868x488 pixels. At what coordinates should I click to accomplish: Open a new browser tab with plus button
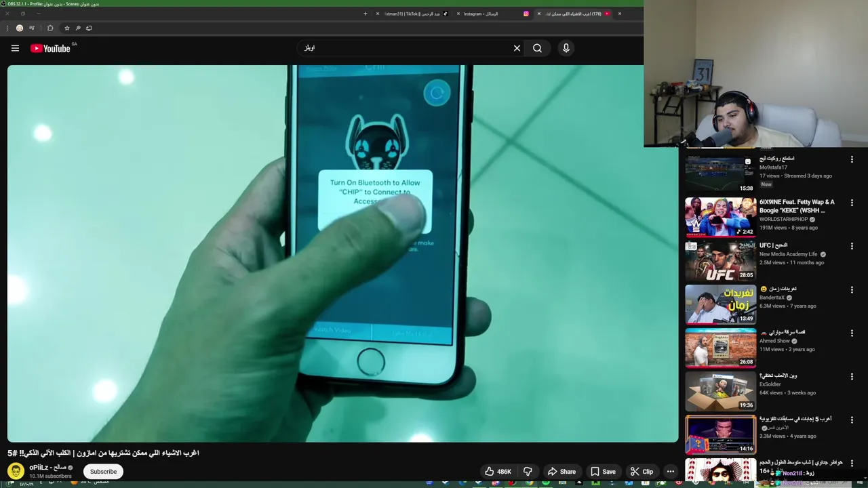coord(365,14)
